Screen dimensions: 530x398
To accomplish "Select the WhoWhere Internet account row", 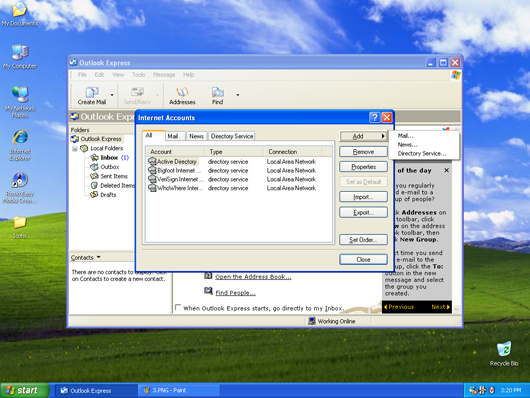I will 238,188.
